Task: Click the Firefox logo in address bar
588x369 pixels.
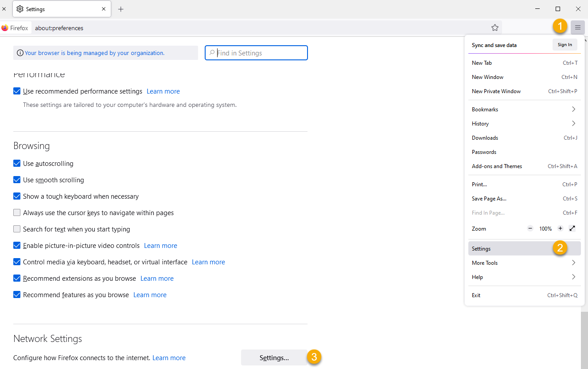Action: (5, 28)
